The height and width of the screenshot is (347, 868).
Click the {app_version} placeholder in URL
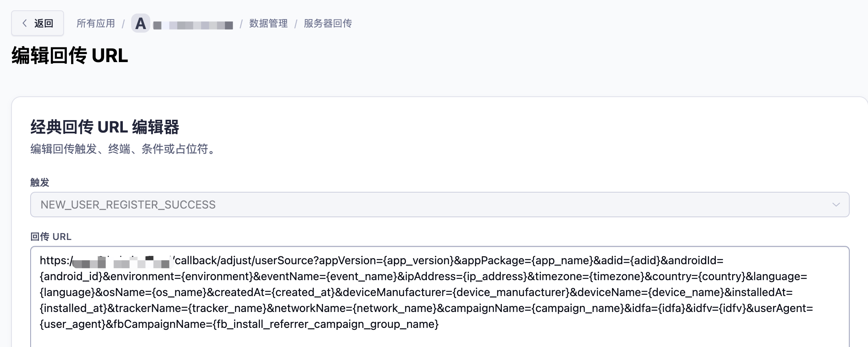pos(418,261)
